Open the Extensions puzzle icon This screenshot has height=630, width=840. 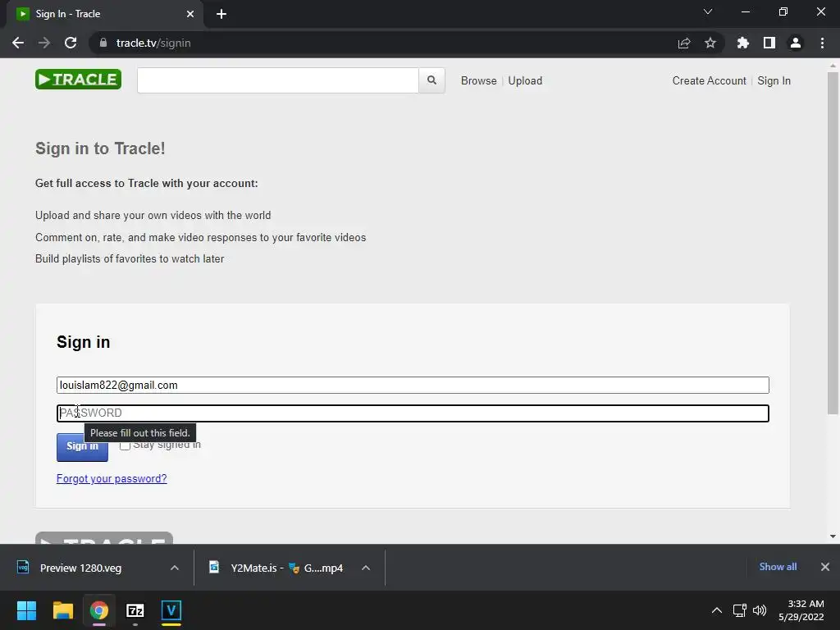click(x=743, y=43)
